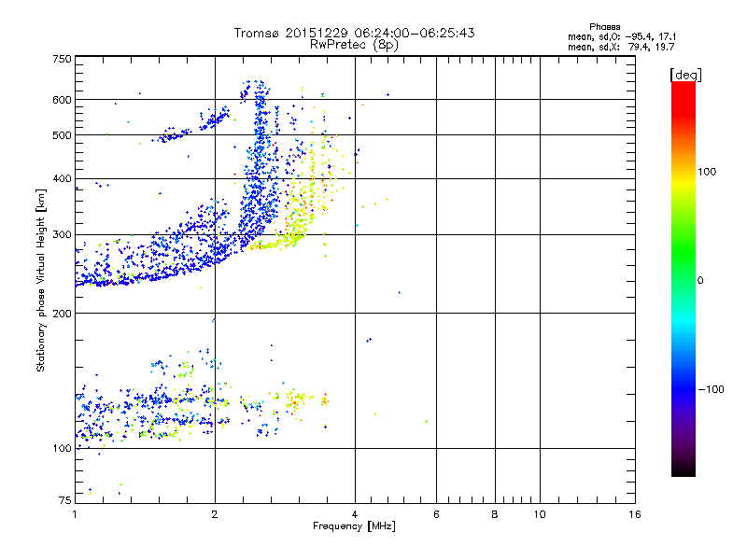Click the y-axis tick label '100'
747x560 pixels.
[x=62, y=449]
